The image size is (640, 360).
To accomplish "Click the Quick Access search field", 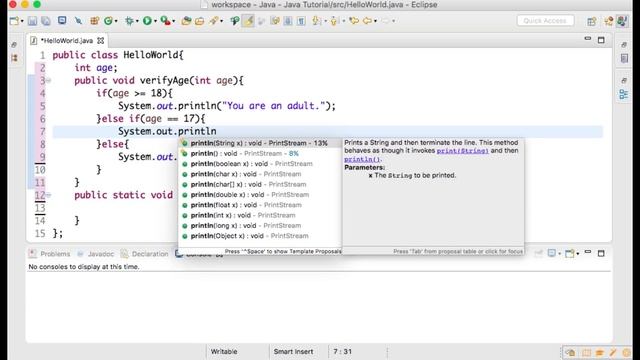I will point(545,21).
